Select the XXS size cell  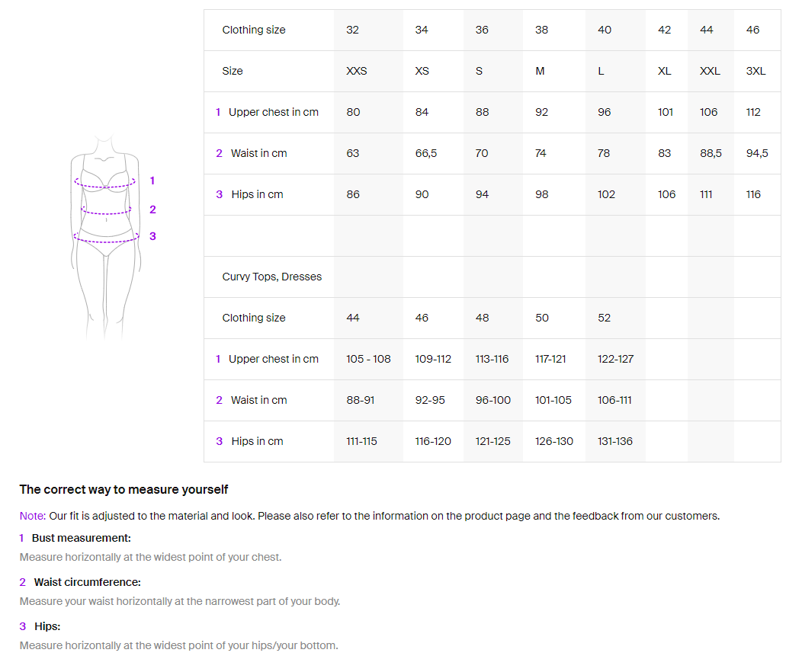[x=356, y=71]
